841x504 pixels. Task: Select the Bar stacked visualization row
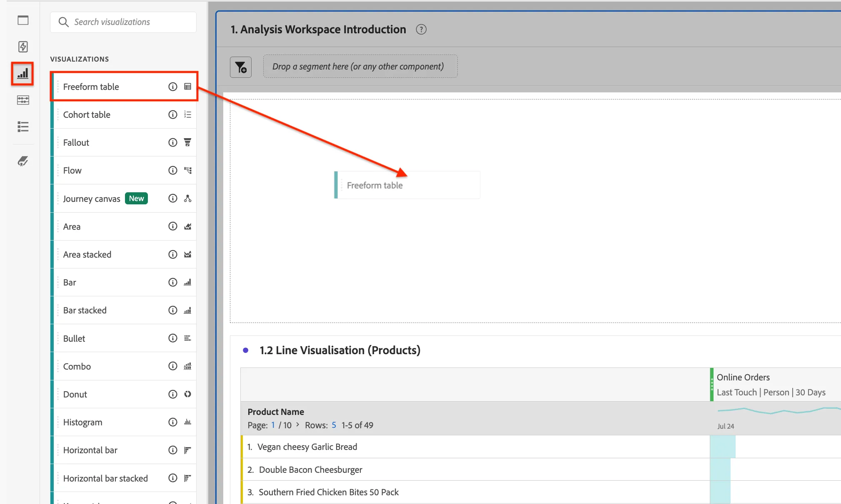point(124,310)
